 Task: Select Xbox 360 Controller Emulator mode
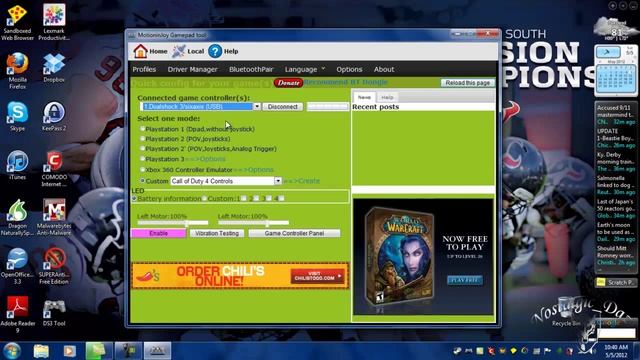tap(142, 169)
